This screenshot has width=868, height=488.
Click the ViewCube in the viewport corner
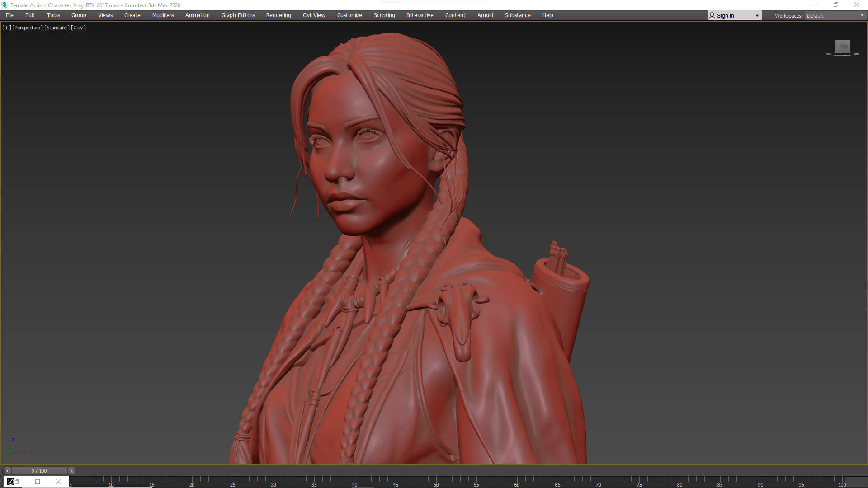[x=843, y=47]
